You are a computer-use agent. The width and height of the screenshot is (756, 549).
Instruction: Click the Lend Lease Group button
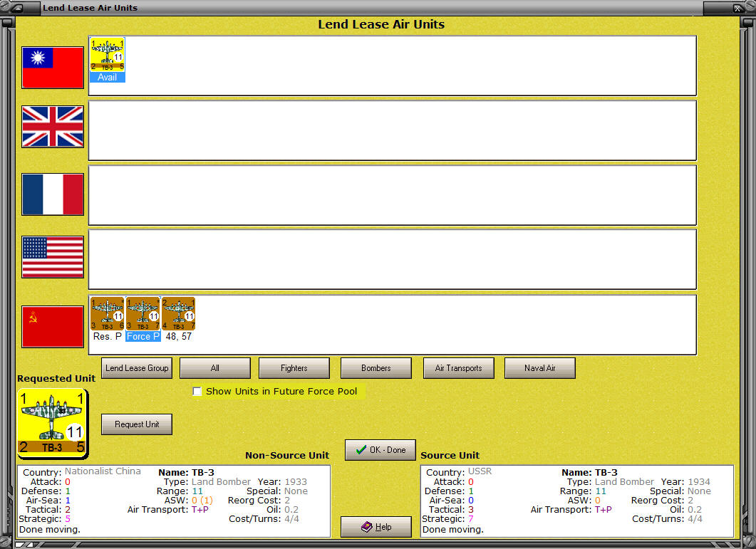[x=137, y=368]
